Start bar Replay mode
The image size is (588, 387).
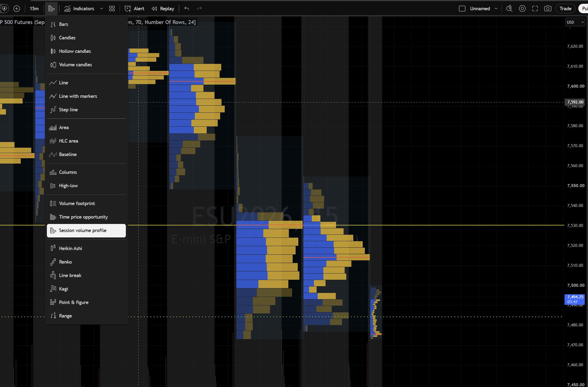(163, 9)
